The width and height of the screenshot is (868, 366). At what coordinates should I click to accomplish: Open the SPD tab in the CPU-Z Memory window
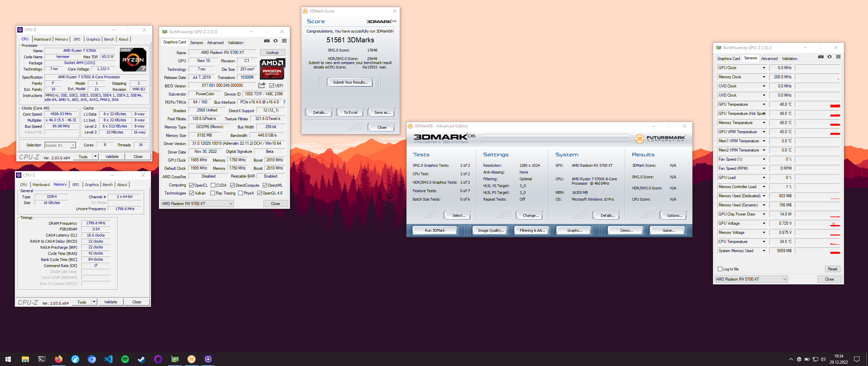[76, 185]
